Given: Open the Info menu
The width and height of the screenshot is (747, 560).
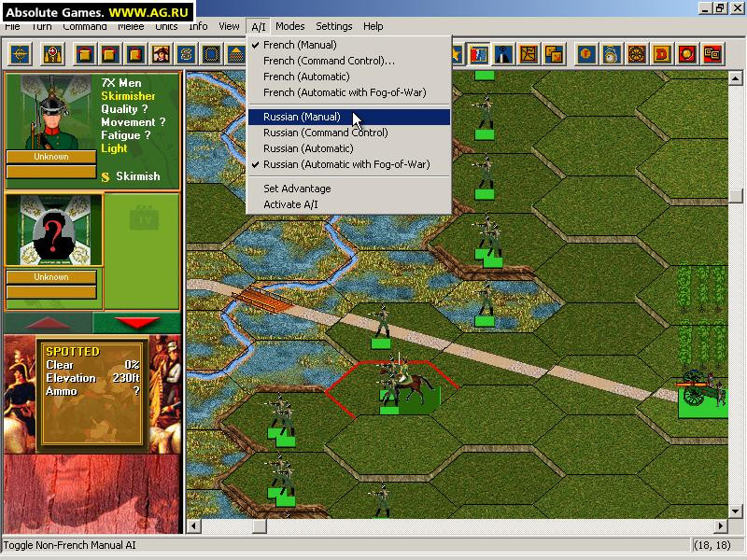Looking at the screenshot, I should [x=198, y=27].
